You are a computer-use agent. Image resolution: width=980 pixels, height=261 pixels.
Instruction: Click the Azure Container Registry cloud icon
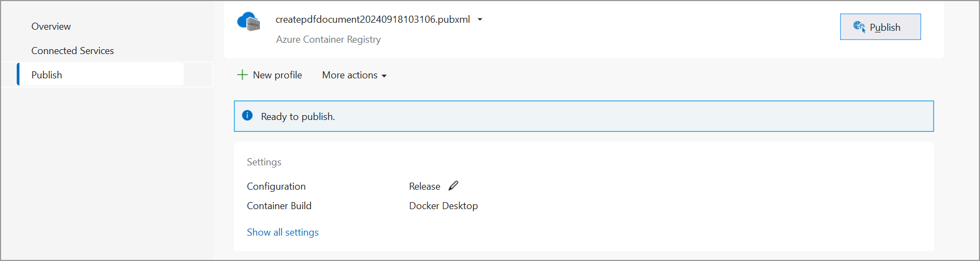pyautogui.click(x=249, y=22)
